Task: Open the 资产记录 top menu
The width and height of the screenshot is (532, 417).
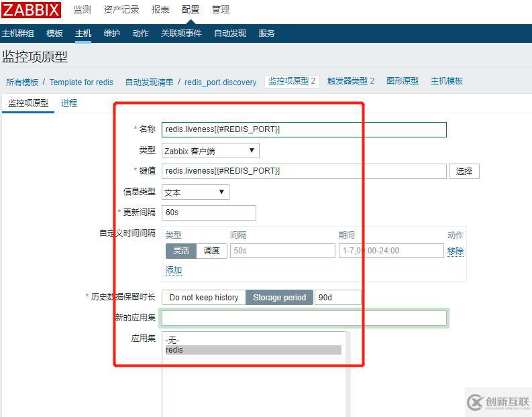Action: (121, 9)
